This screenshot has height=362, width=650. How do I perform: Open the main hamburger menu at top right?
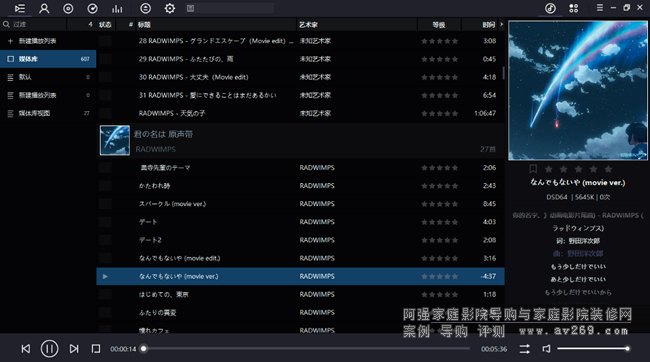[599, 8]
